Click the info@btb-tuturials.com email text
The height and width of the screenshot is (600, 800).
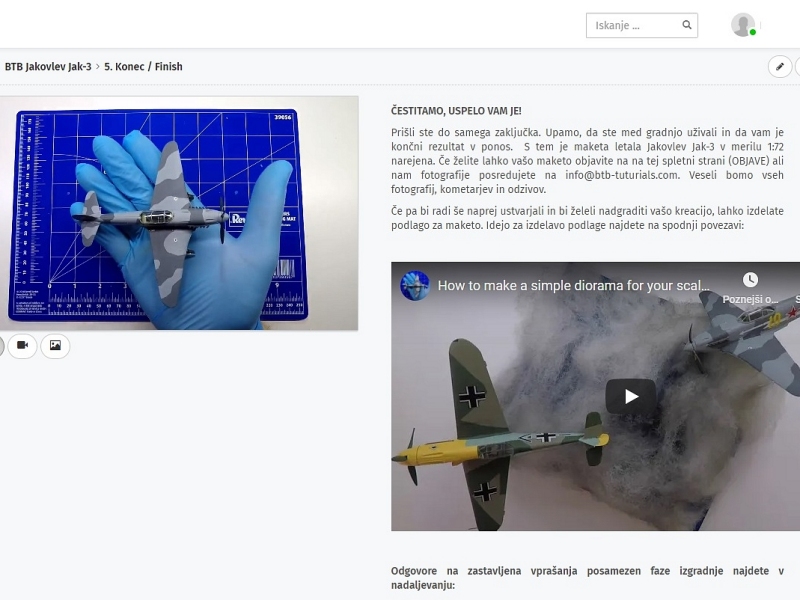pyautogui.click(x=620, y=175)
